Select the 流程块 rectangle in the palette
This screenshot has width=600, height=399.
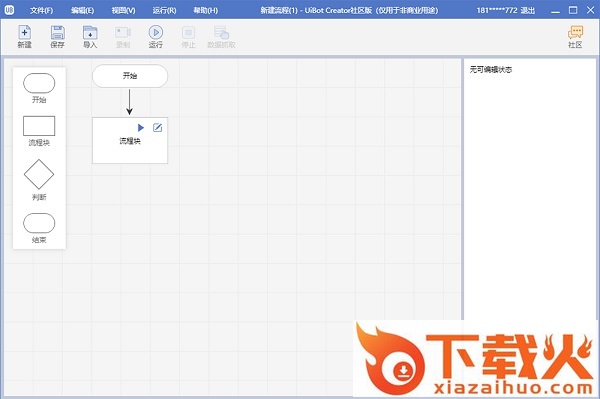tap(39, 126)
